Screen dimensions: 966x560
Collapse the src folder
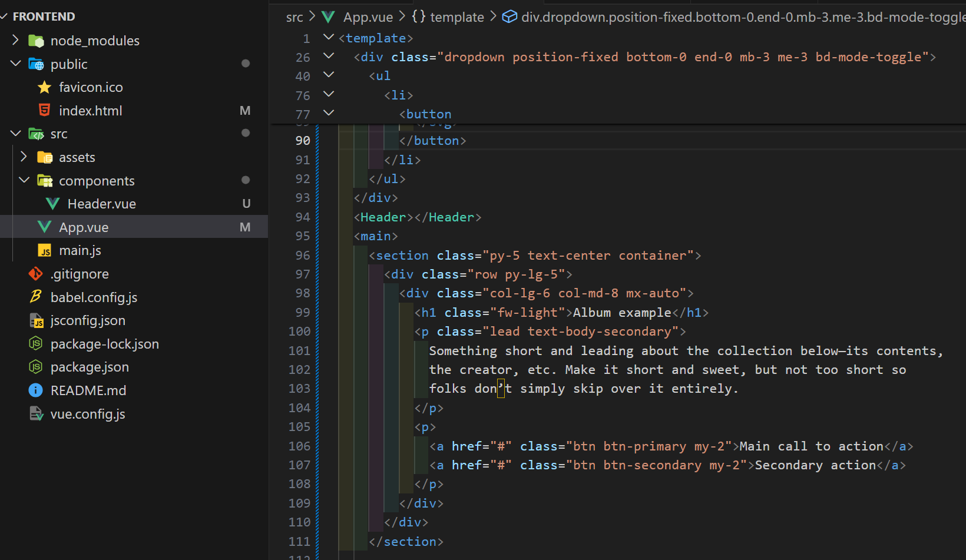15,133
